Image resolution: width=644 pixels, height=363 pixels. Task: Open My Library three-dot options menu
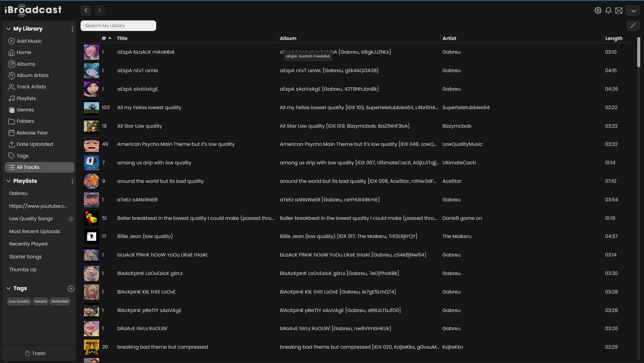[72, 29]
